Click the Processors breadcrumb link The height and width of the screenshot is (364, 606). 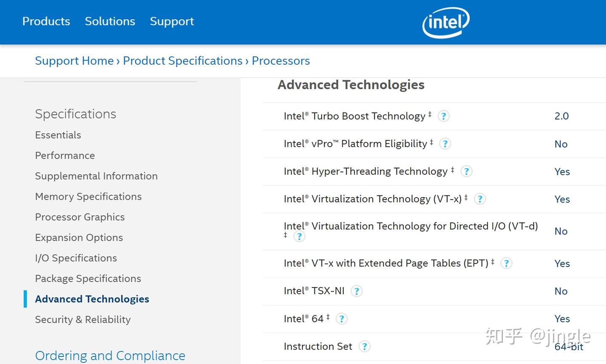(x=281, y=61)
